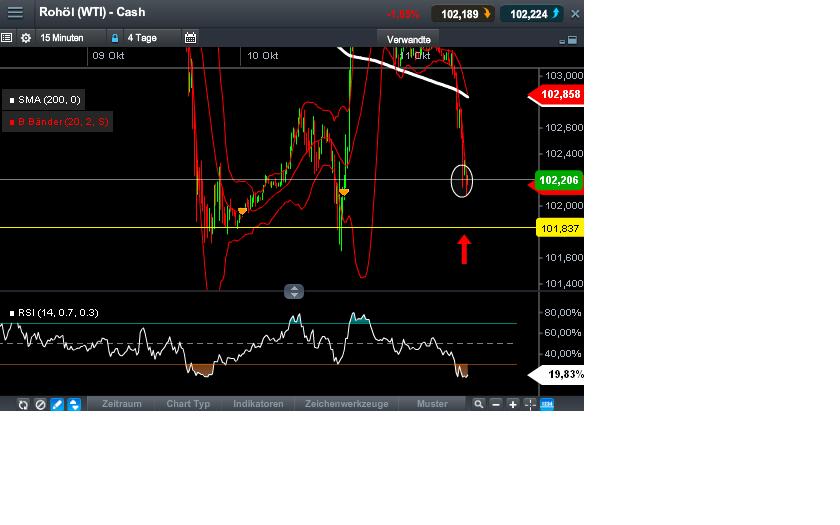
Task: Toggle the B Bänder (20, 2, S) label
Action: tap(58, 122)
